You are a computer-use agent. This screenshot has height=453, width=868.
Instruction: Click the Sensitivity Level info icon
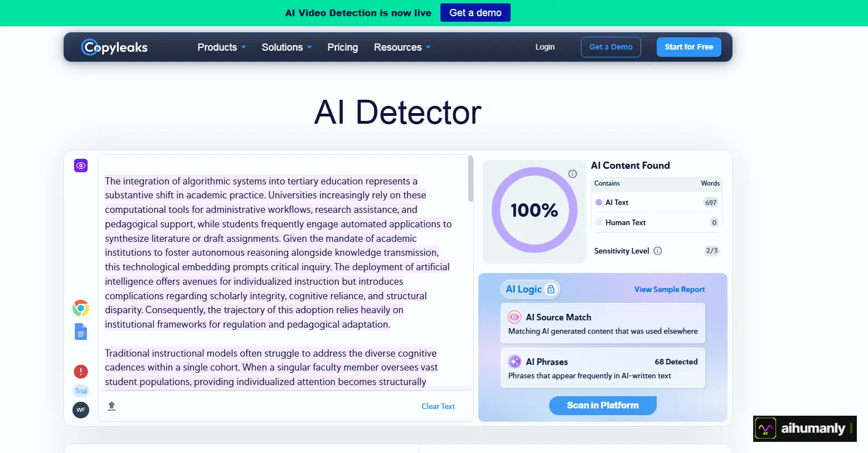[x=658, y=251]
